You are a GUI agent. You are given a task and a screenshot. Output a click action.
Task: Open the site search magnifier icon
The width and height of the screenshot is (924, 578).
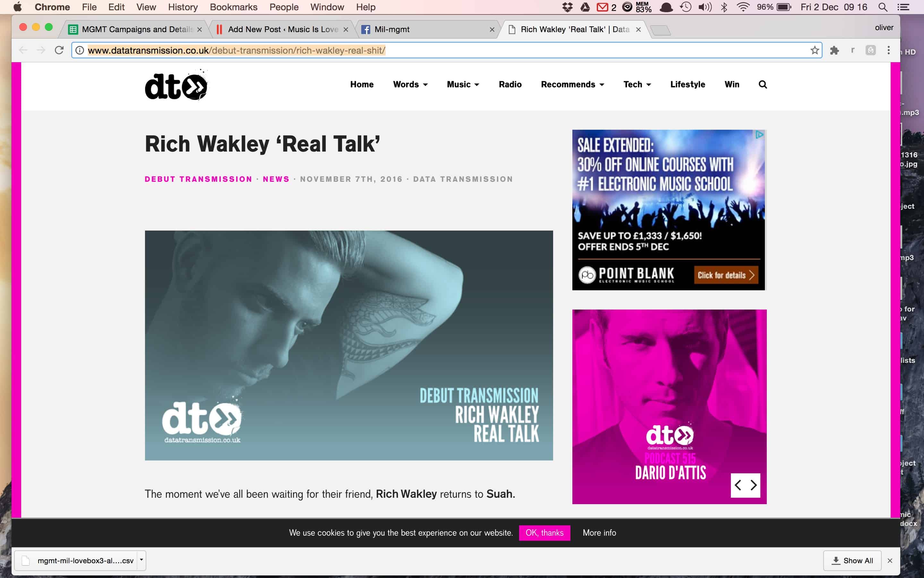point(763,84)
